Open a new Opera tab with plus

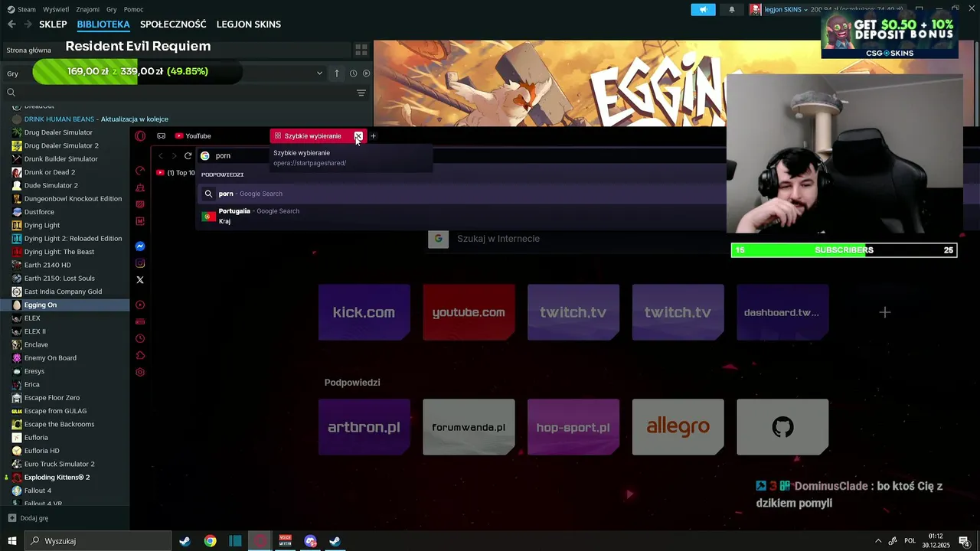click(374, 136)
